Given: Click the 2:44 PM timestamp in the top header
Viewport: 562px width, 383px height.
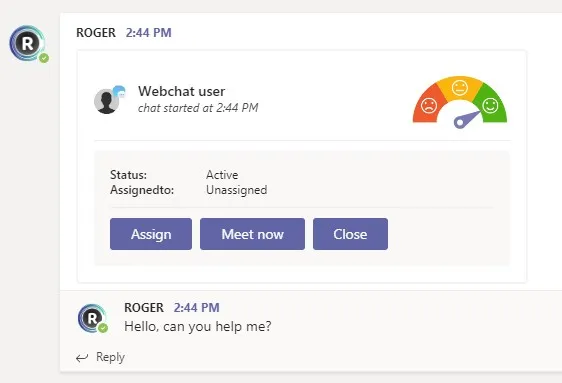Looking at the screenshot, I should click(x=148, y=33).
